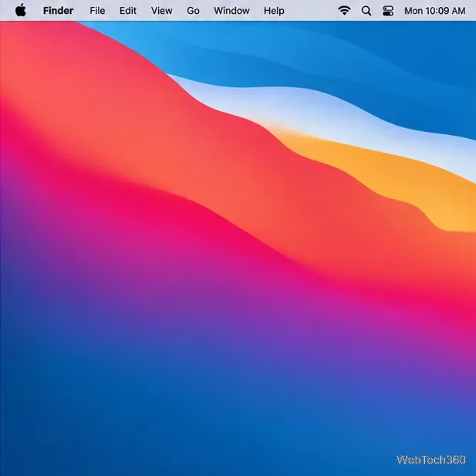The image size is (476, 476).
Task: Open the Edit menu
Action: (x=128, y=11)
